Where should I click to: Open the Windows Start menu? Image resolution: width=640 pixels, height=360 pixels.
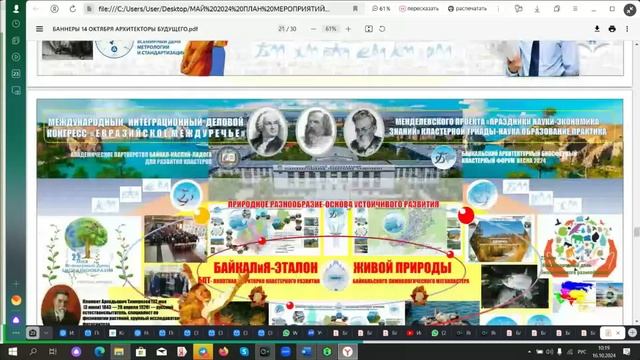click(13, 351)
